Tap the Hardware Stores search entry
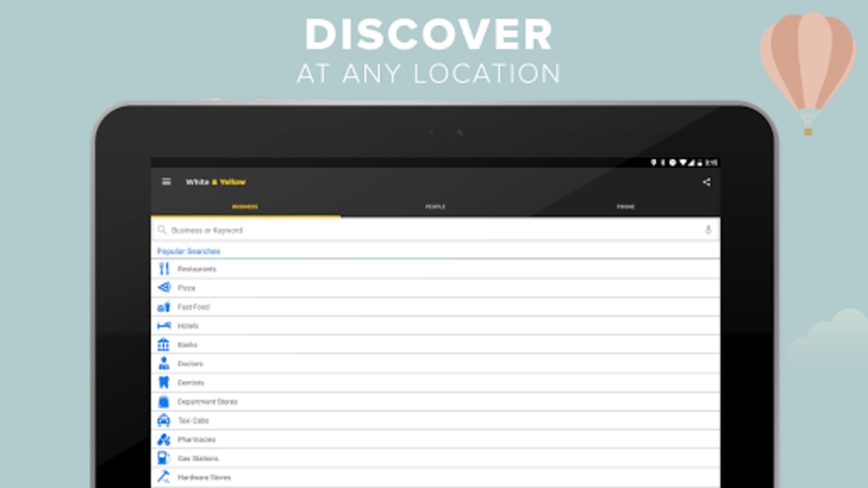Image resolution: width=868 pixels, height=488 pixels. [x=436, y=477]
